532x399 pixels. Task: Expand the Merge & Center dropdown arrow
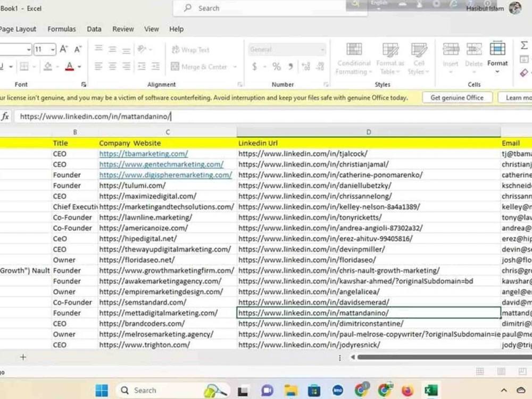click(x=235, y=67)
